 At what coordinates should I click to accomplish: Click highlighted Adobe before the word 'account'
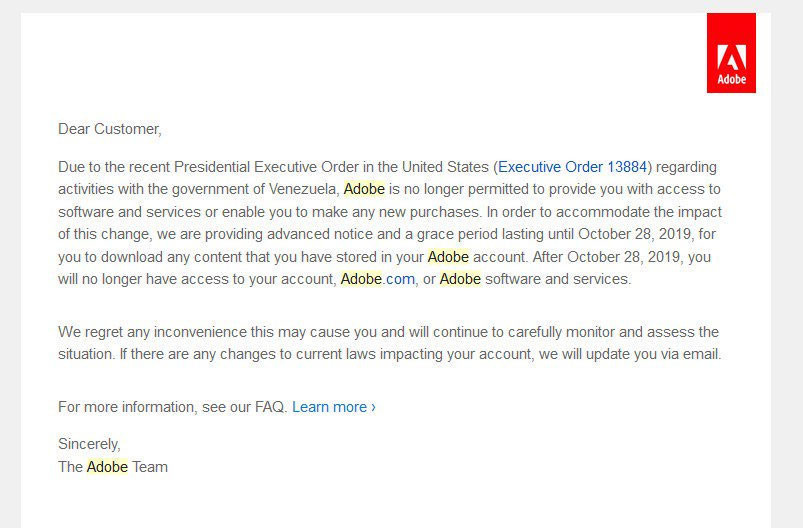click(448, 257)
